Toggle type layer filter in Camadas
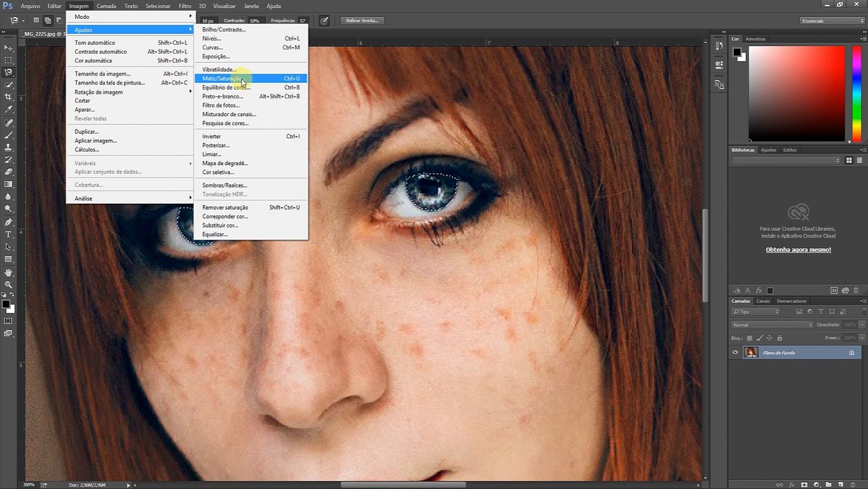The image size is (868, 489). click(x=820, y=312)
